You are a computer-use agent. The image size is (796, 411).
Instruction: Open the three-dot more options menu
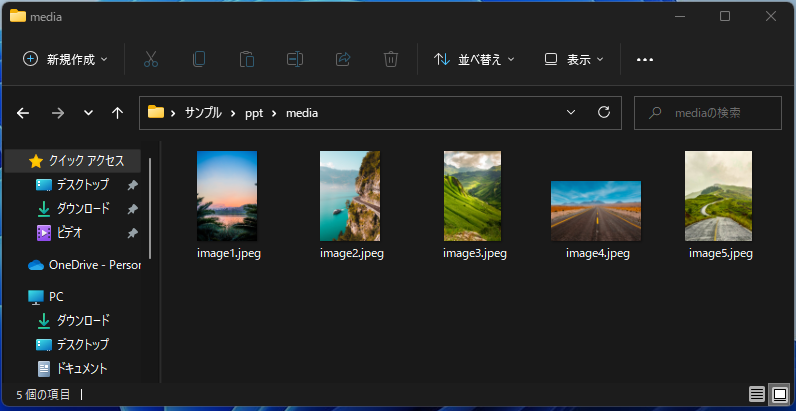[645, 59]
